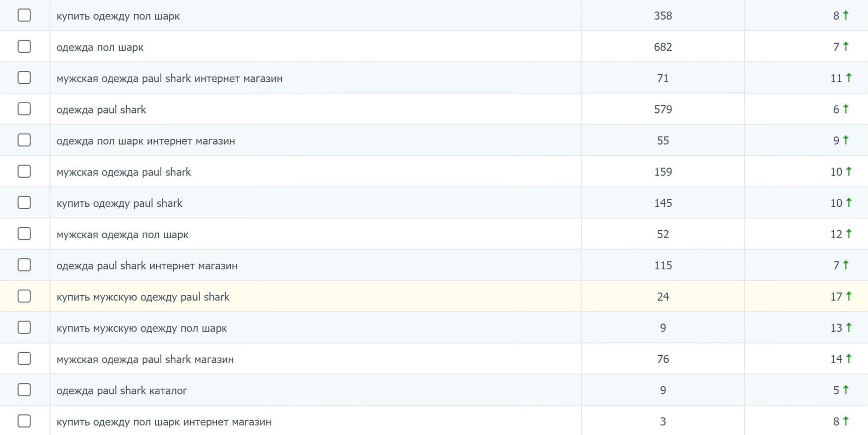Click the frequency value 55
This screenshot has height=435, width=868.
[663, 141]
